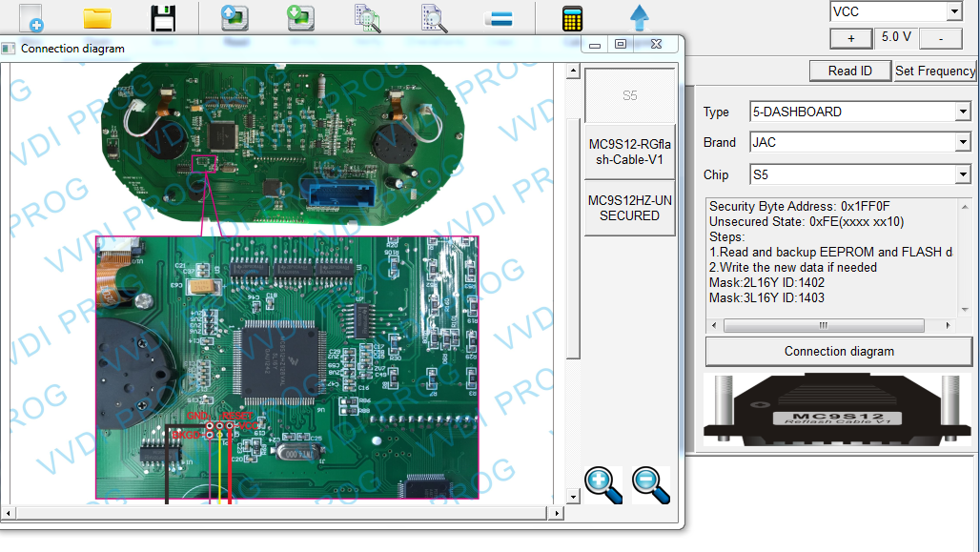Click the diagram scroll down arrow
The width and height of the screenshot is (980, 552).
(573, 497)
